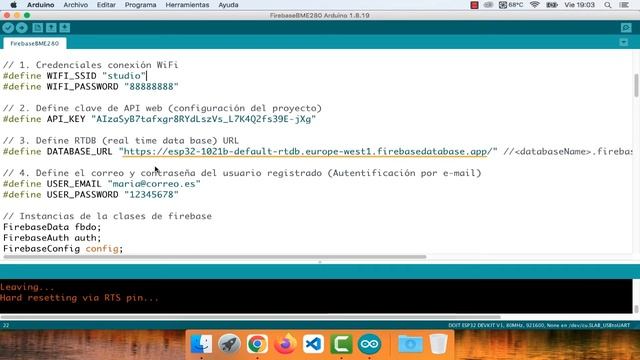This screenshot has height=360, width=640.
Task: Click the 68°C temperature monitor item
Action: [511, 5]
